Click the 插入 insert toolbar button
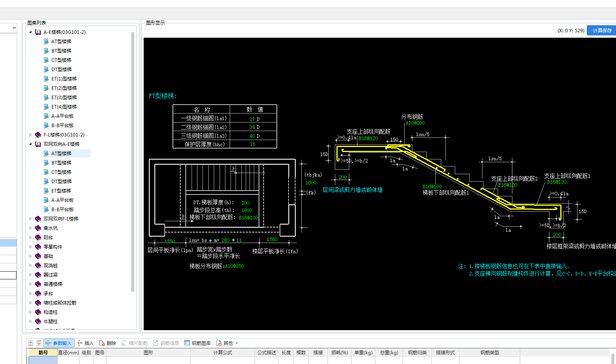Viewport: 616px width, 364px height. click(x=86, y=343)
